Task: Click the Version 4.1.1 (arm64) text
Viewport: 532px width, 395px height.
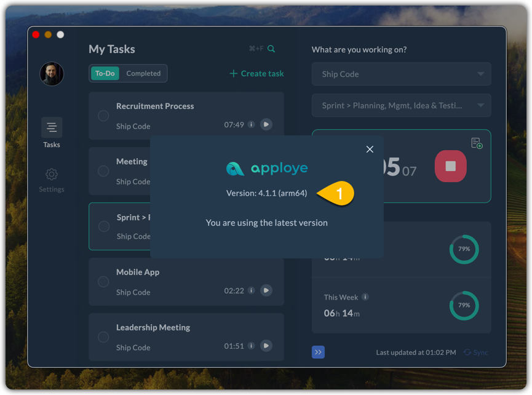Action: pyautogui.click(x=267, y=193)
